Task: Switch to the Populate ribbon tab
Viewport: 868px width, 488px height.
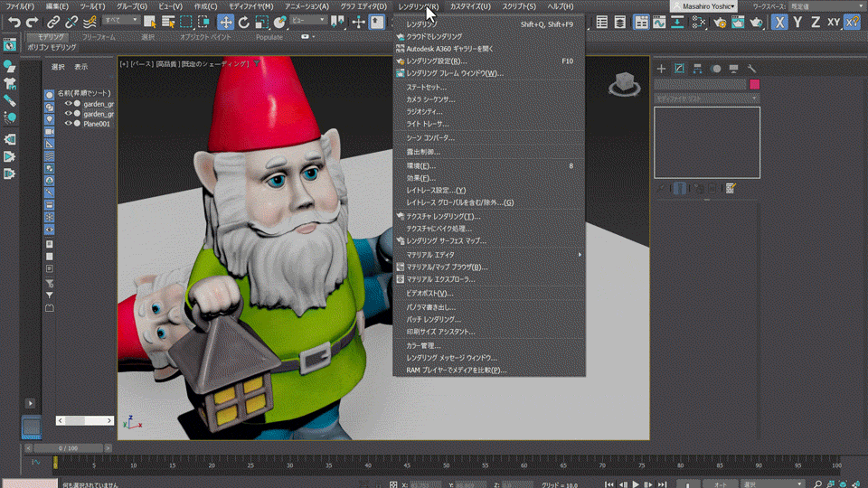Action: point(269,37)
